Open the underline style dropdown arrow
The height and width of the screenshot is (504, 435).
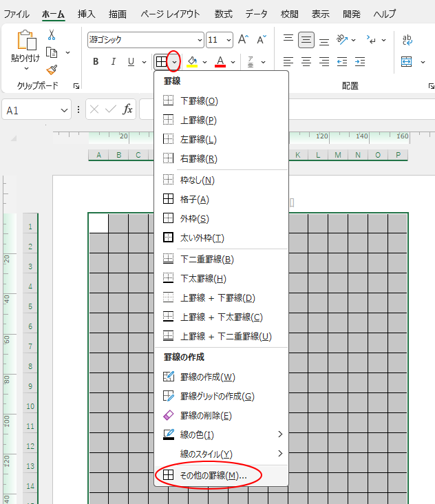click(144, 62)
